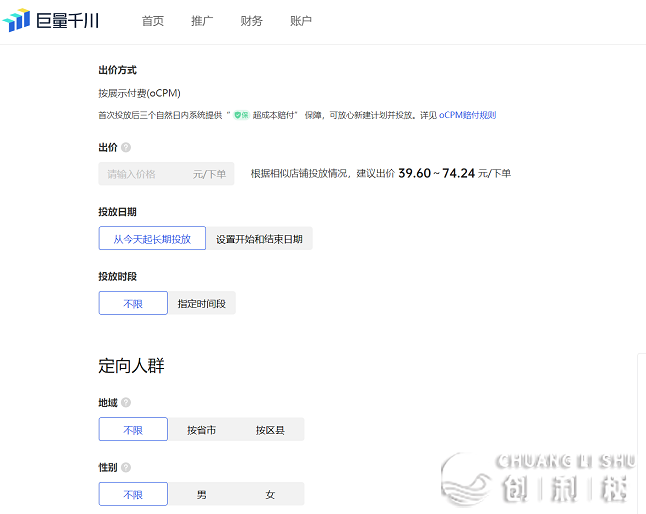
Task: Click the 巨量千川 logo icon
Action: [17, 21]
